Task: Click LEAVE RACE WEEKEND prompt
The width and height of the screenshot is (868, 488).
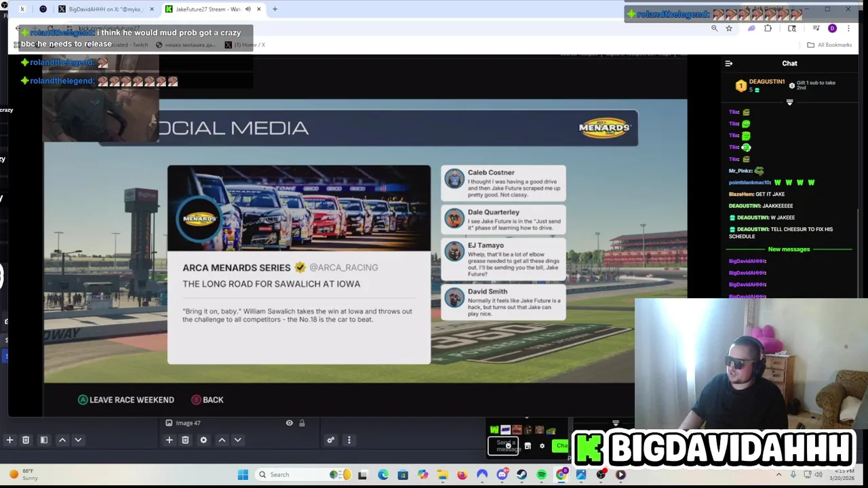Action: click(x=126, y=400)
